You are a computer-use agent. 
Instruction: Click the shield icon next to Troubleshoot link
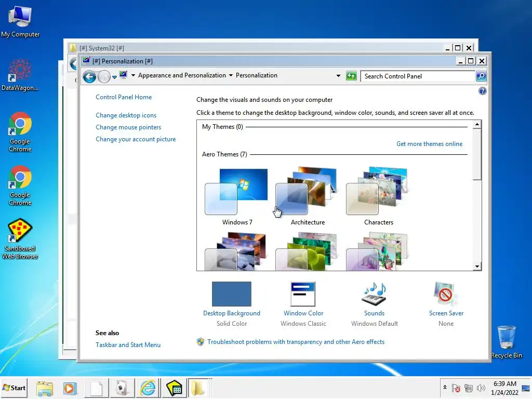click(201, 342)
